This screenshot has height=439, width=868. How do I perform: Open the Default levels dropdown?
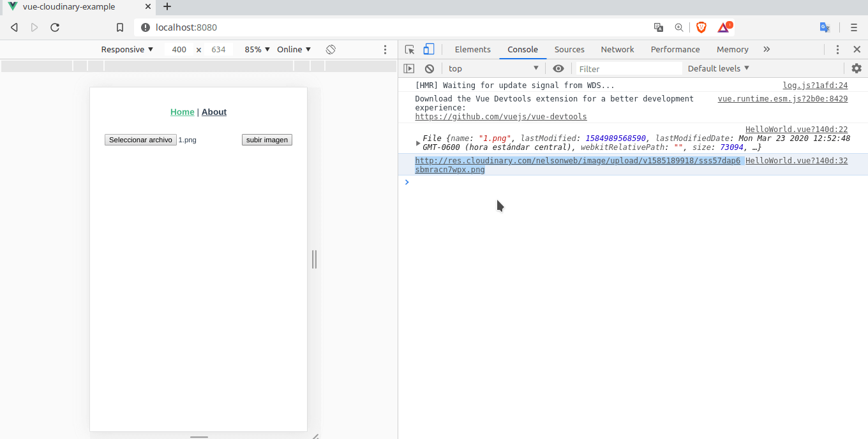(x=718, y=68)
